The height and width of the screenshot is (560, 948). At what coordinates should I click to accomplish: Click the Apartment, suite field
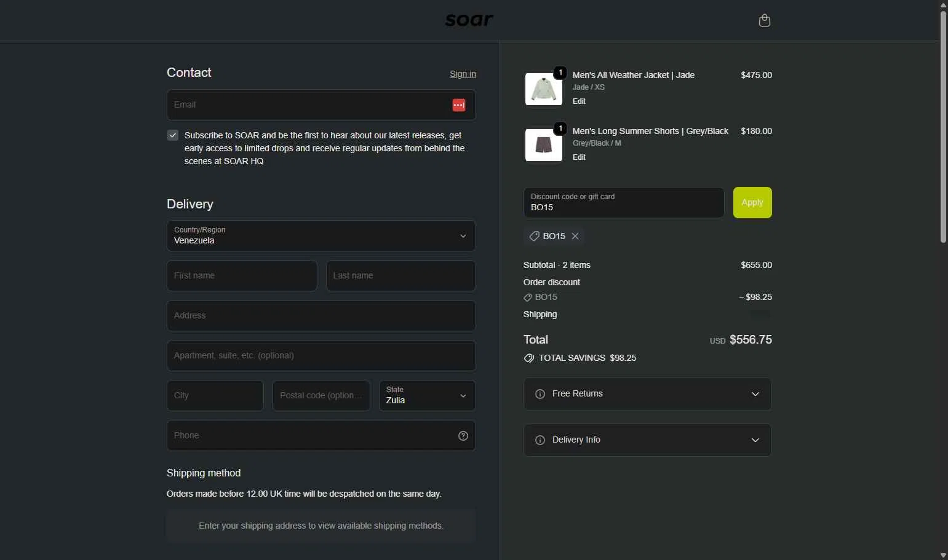[321, 355]
